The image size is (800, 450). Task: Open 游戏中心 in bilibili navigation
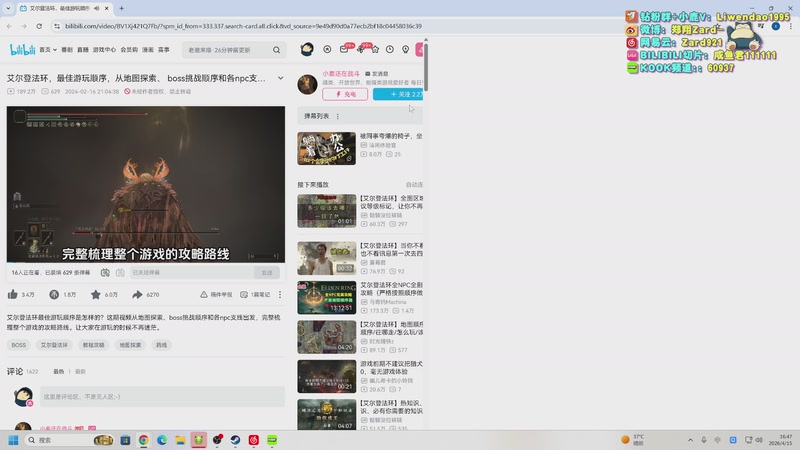click(x=104, y=49)
